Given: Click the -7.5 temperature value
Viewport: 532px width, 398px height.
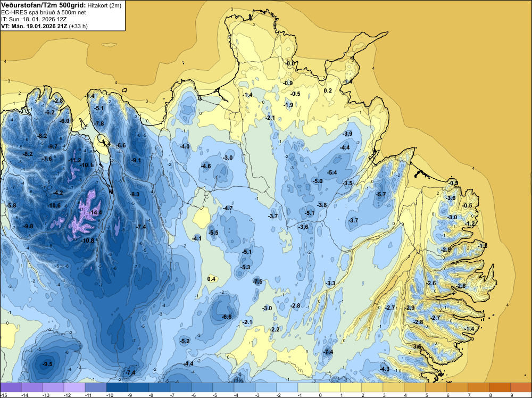Looking at the screenshot, I should pyautogui.click(x=257, y=281).
